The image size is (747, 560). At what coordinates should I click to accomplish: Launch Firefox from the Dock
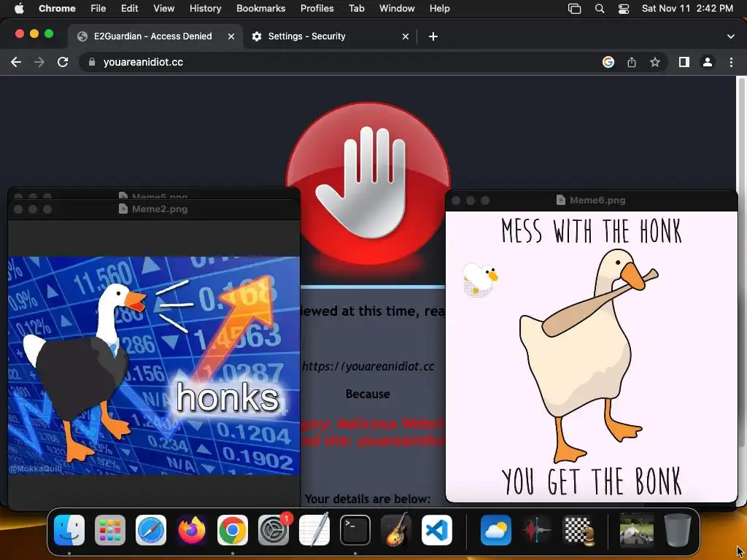tap(192, 530)
